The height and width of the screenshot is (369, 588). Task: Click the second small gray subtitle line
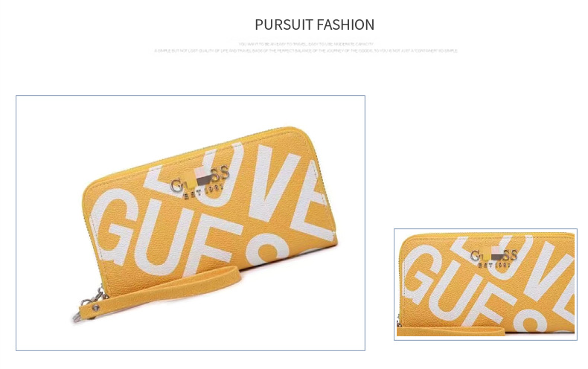tap(306, 51)
